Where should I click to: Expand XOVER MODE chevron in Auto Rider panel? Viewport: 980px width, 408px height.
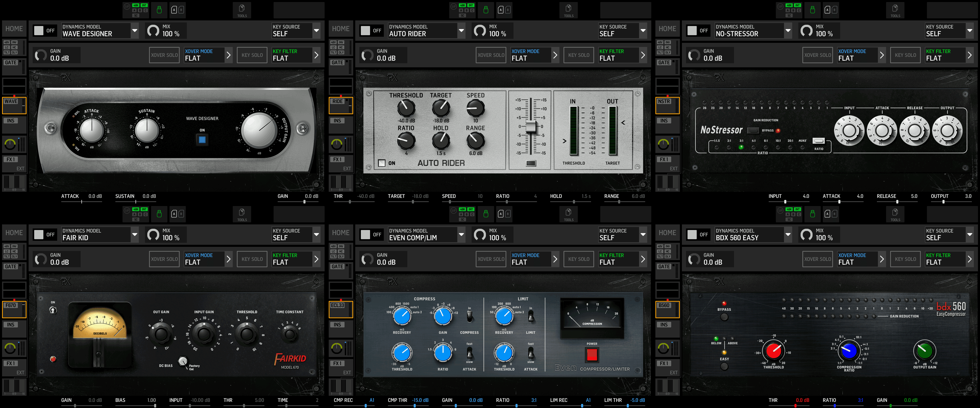(x=555, y=55)
